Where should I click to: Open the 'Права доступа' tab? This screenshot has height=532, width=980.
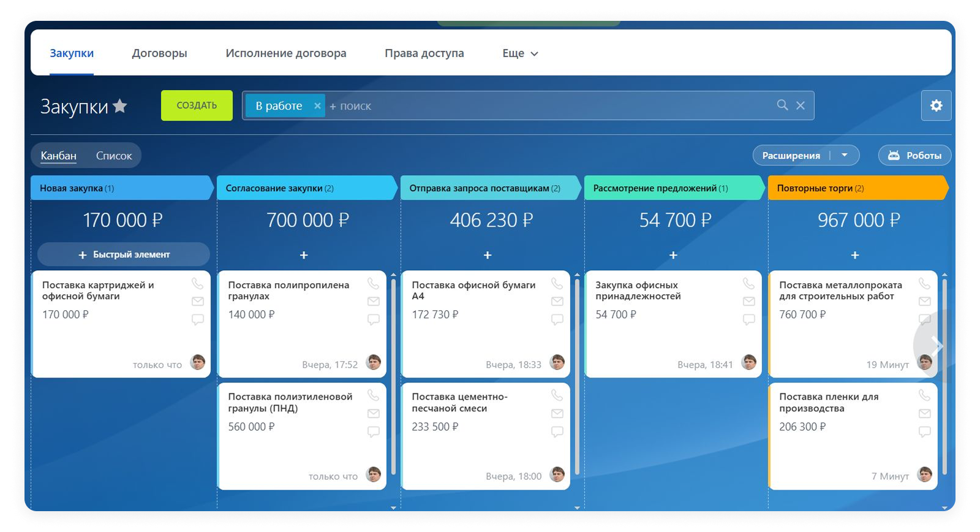(424, 53)
